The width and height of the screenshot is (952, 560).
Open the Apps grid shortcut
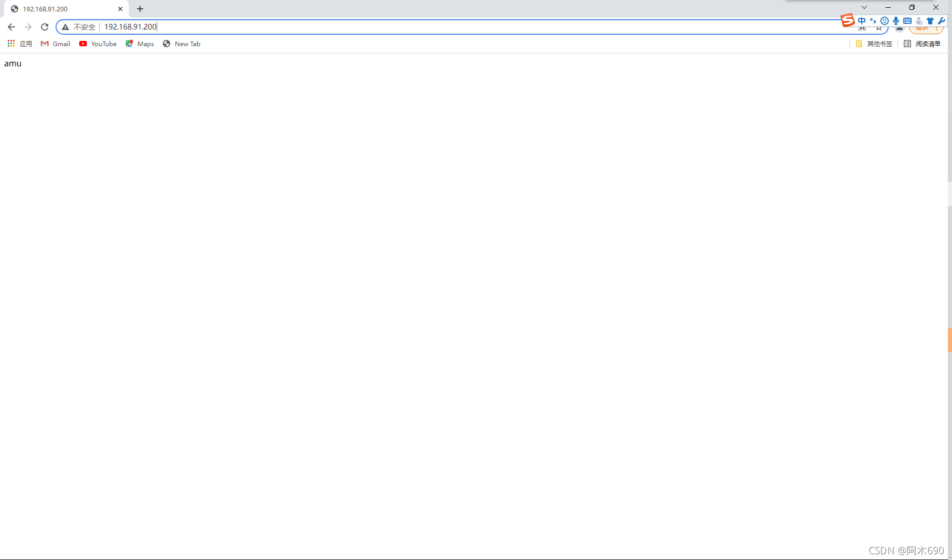(x=20, y=44)
